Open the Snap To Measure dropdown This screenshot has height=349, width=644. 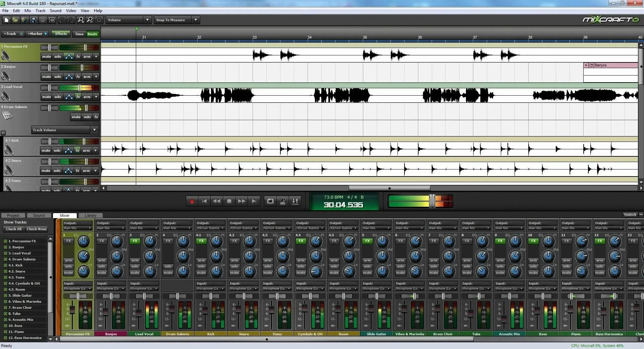[177, 20]
